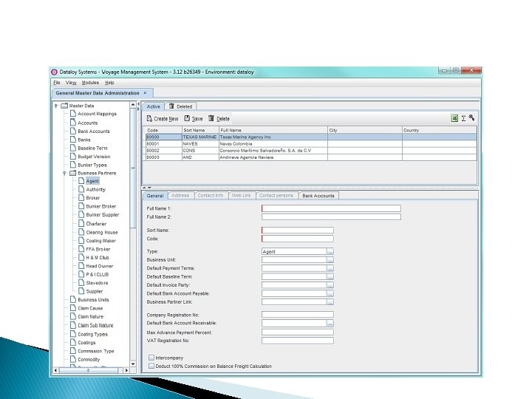
Task: Select Bunker Supplier in the tree
Action: pyautogui.click(x=103, y=215)
